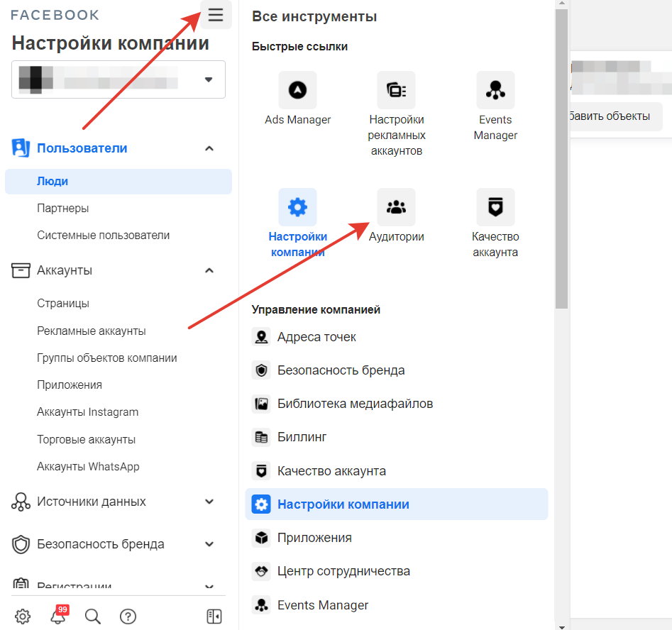The width and height of the screenshot is (672, 630).
Task: Open the hamburger all-tools menu
Action: pyautogui.click(x=216, y=15)
